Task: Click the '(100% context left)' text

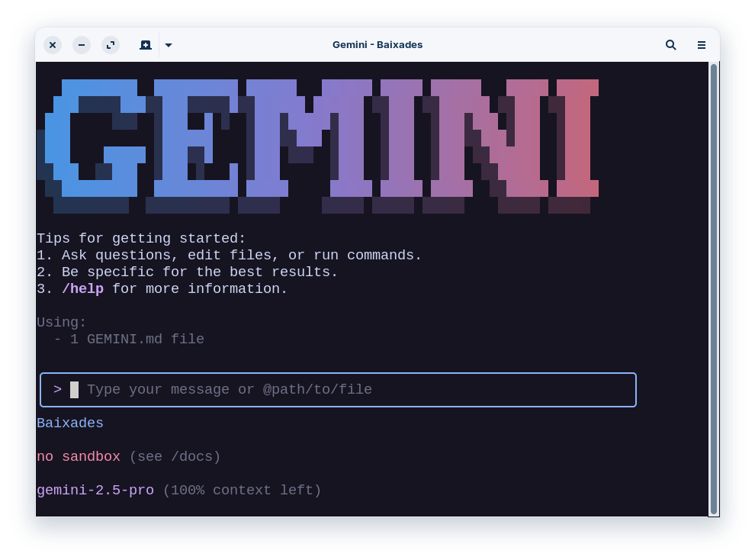Action: (243, 490)
